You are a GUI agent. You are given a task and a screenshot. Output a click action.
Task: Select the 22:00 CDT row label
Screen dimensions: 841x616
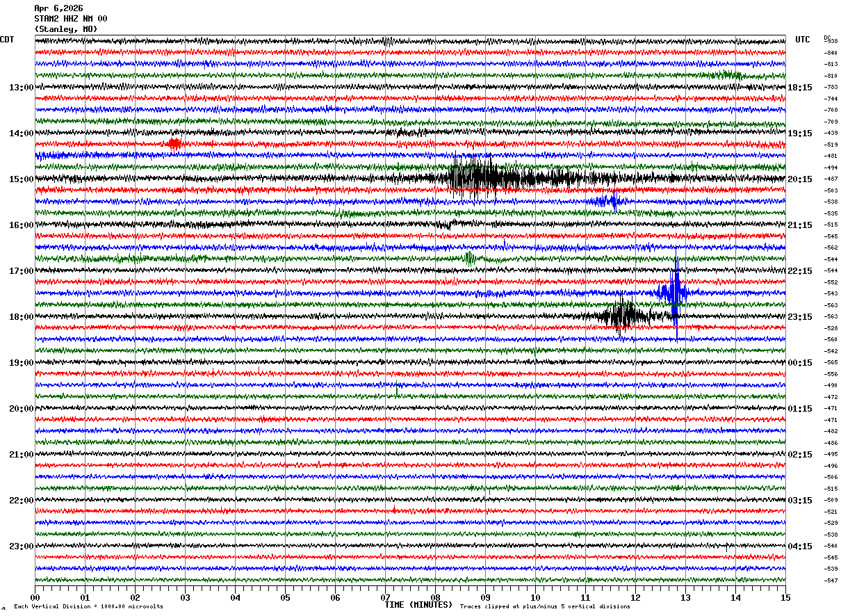[22, 501]
